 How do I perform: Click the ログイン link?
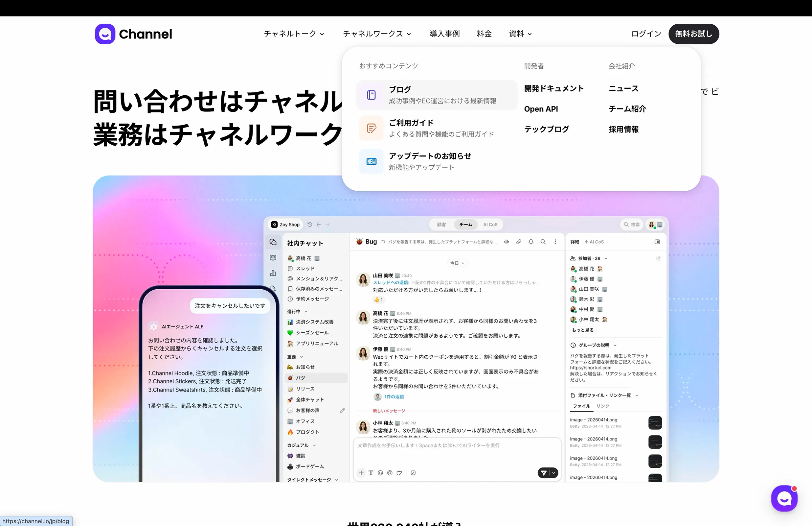646,34
